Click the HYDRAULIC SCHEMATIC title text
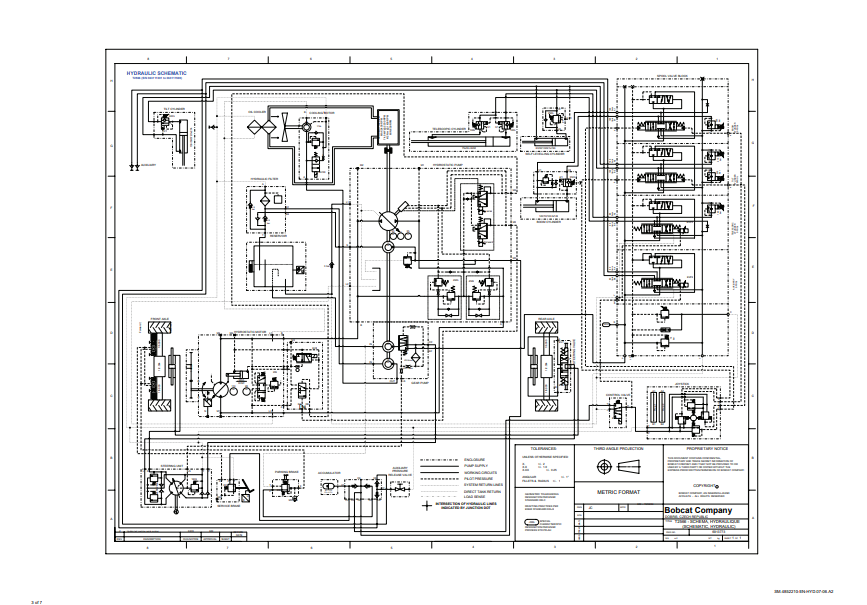The height and width of the screenshot is (605, 867). tap(156, 73)
